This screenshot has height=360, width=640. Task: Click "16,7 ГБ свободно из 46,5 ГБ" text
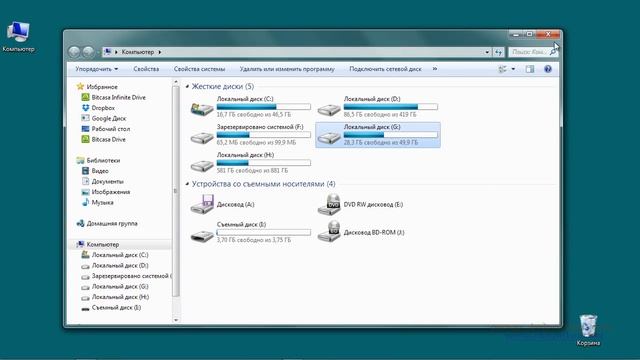pyautogui.click(x=253, y=115)
